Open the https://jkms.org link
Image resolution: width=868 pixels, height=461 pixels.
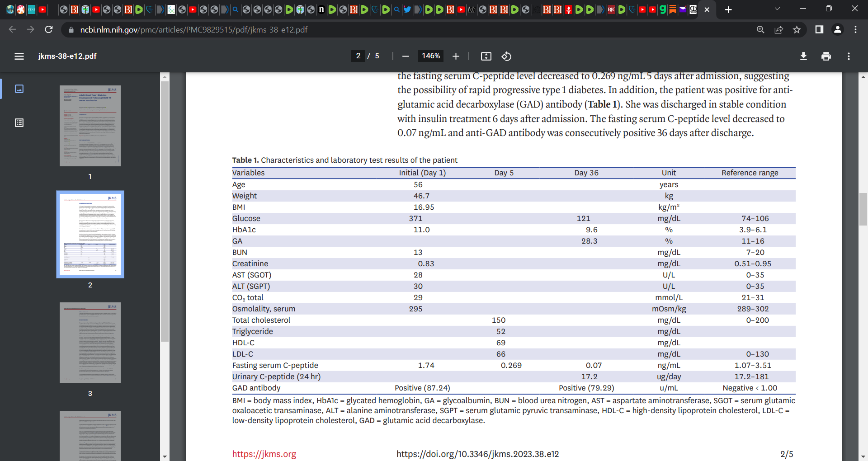pos(264,454)
